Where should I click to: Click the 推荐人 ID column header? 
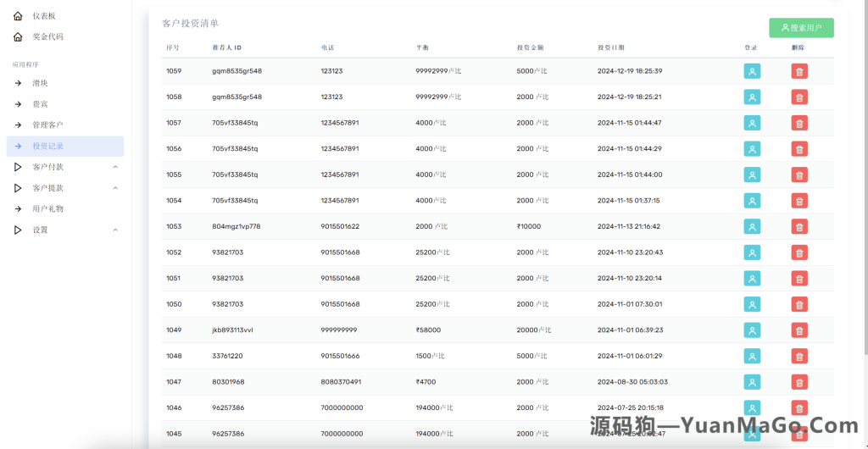(x=227, y=47)
